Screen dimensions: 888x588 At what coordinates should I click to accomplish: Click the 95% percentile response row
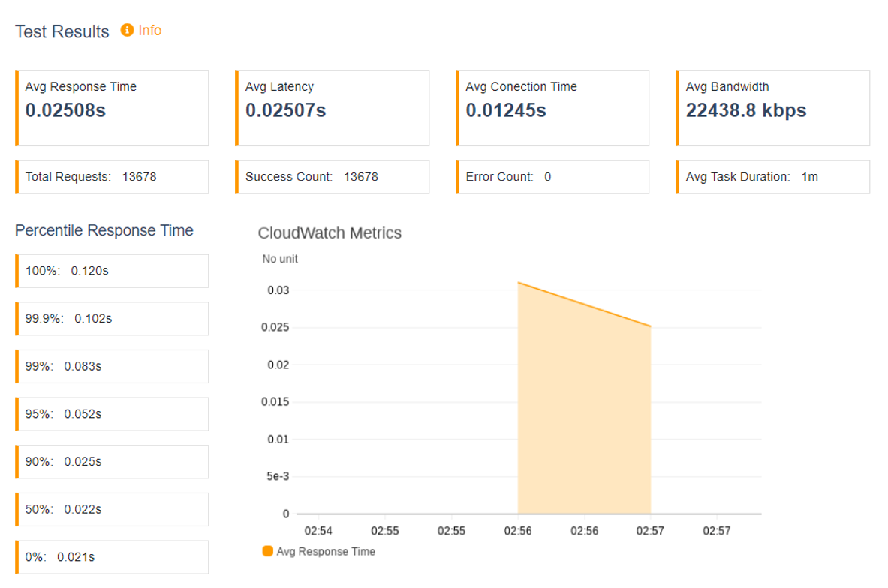click(x=112, y=414)
